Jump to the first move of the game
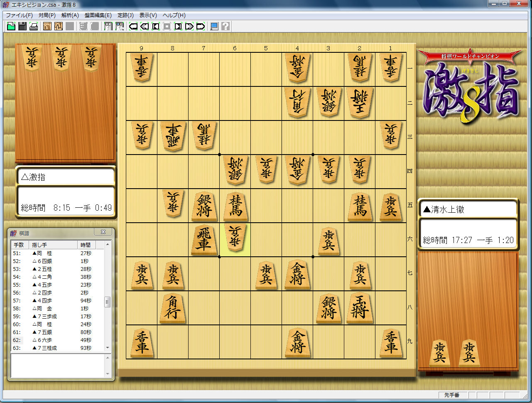 click(133, 27)
